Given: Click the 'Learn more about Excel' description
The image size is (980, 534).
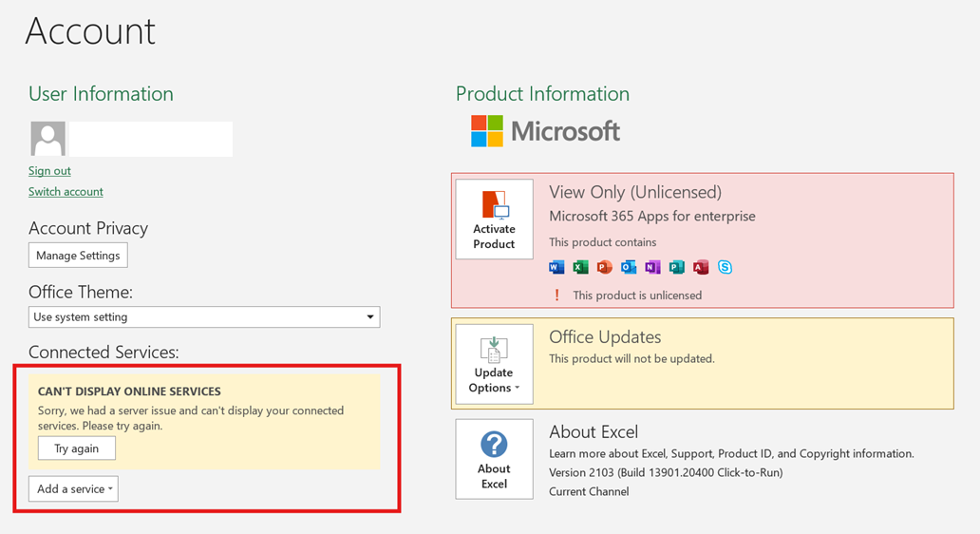Looking at the screenshot, I should tap(731, 454).
